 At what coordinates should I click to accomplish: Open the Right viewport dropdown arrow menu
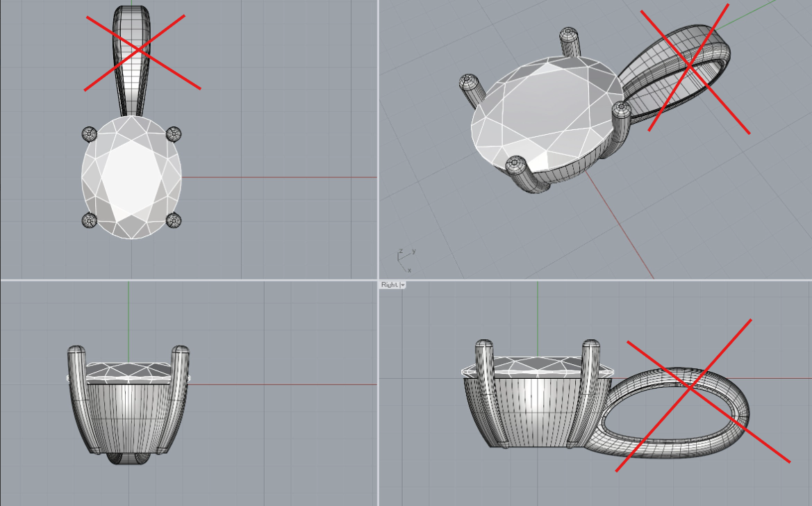pos(403,285)
